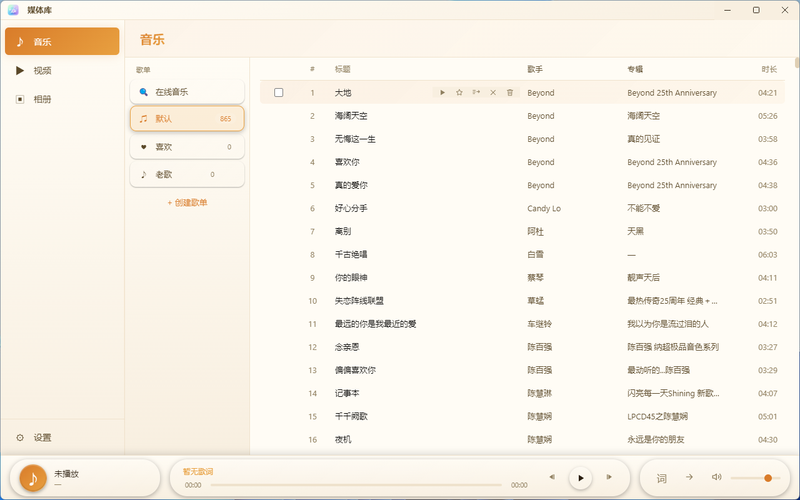Change play order via arrow icon
This screenshot has height=500, width=800.
(689, 477)
